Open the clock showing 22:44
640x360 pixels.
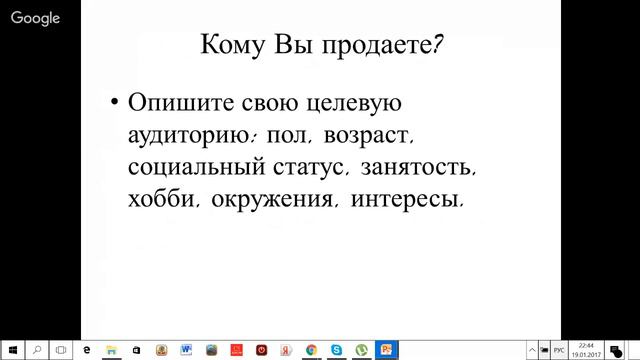pos(586,350)
